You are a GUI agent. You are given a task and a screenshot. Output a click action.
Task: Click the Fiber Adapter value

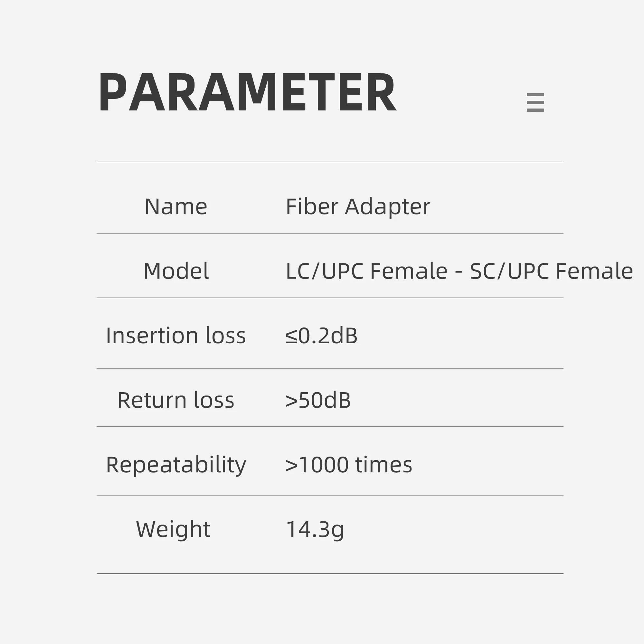(x=358, y=207)
